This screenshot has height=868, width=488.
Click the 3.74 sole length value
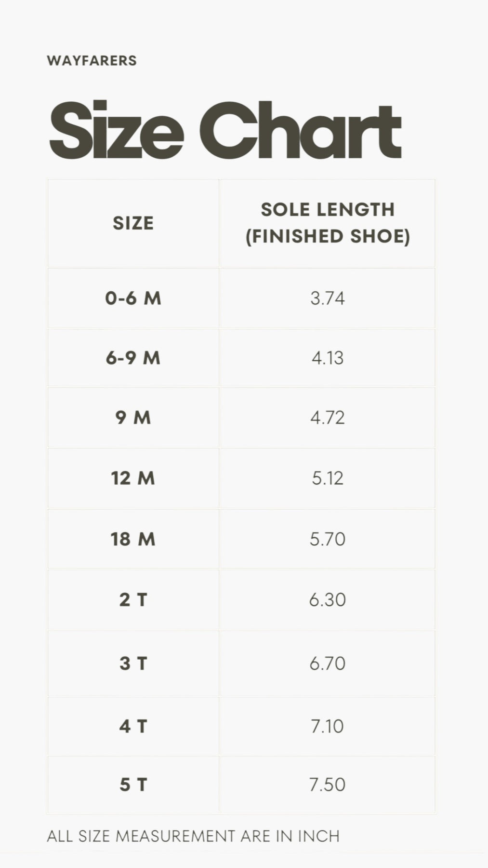(328, 298)
